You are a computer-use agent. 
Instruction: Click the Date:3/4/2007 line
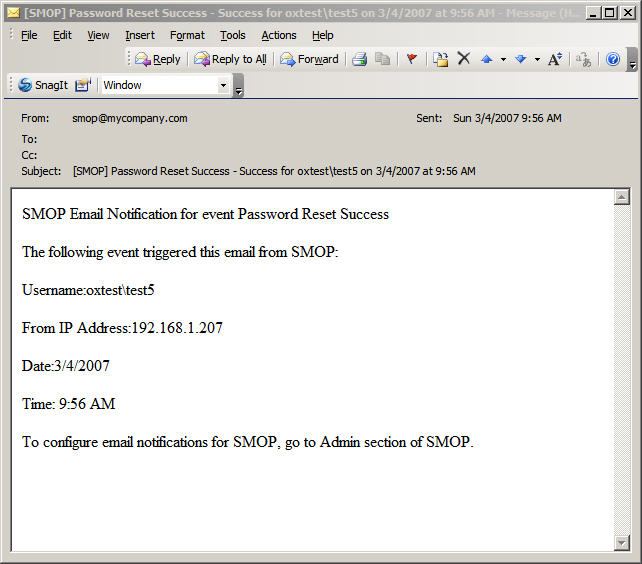66,366
